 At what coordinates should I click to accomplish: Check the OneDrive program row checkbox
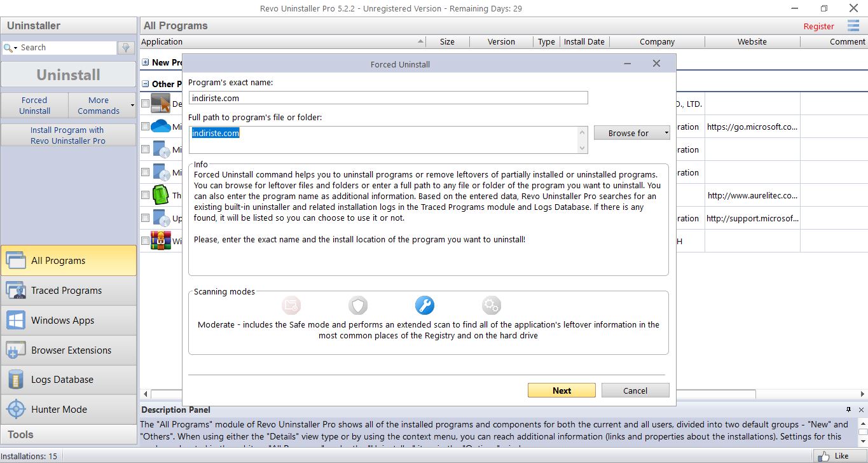point(146,127)
